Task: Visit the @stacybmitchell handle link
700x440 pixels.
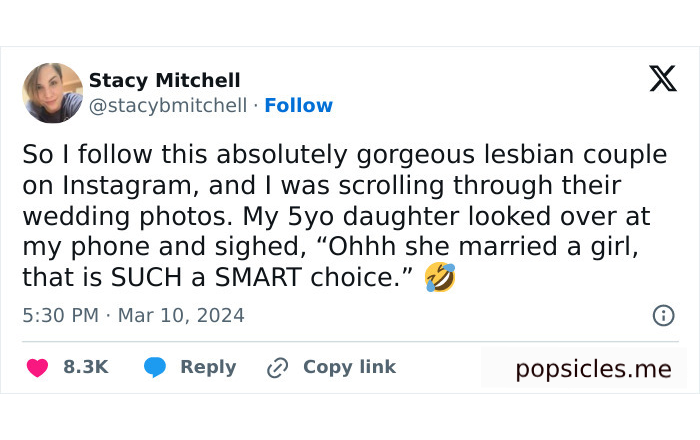Action: (x=168, y=105)
